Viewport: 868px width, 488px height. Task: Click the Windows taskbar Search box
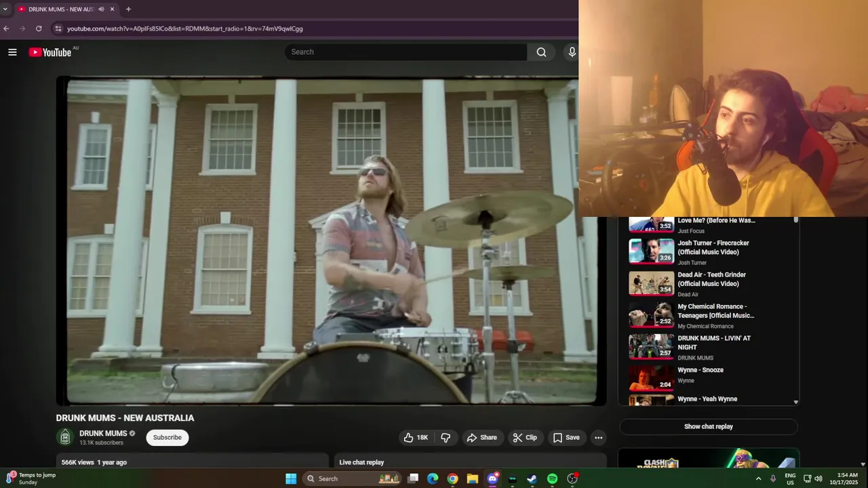click(353, 479)
